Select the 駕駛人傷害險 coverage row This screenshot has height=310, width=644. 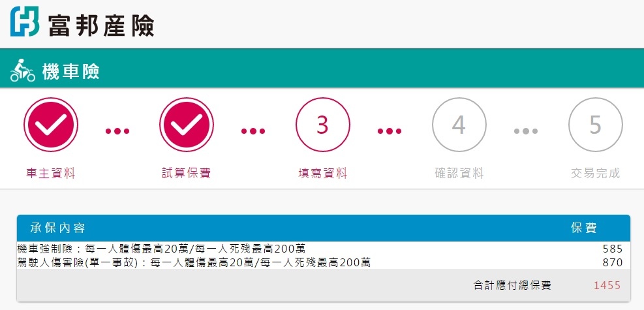pos(323,262)
